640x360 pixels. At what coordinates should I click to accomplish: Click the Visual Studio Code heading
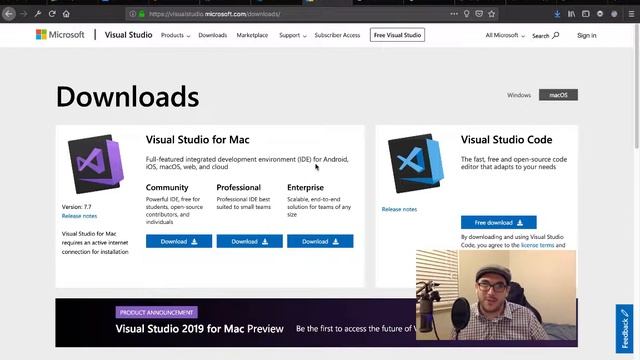(x=507, y=140)
